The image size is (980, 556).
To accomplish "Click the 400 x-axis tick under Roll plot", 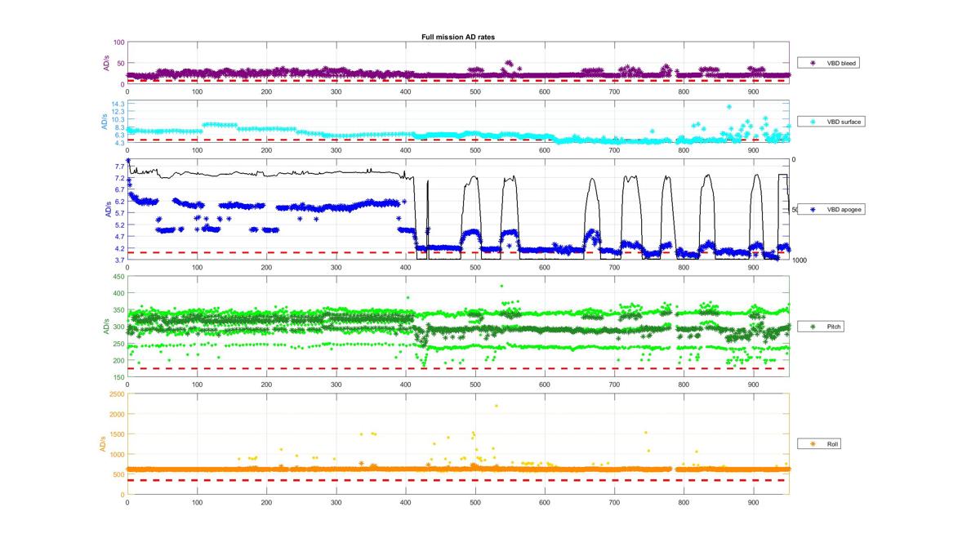I will pyautogui.click(x=406, y=501).
